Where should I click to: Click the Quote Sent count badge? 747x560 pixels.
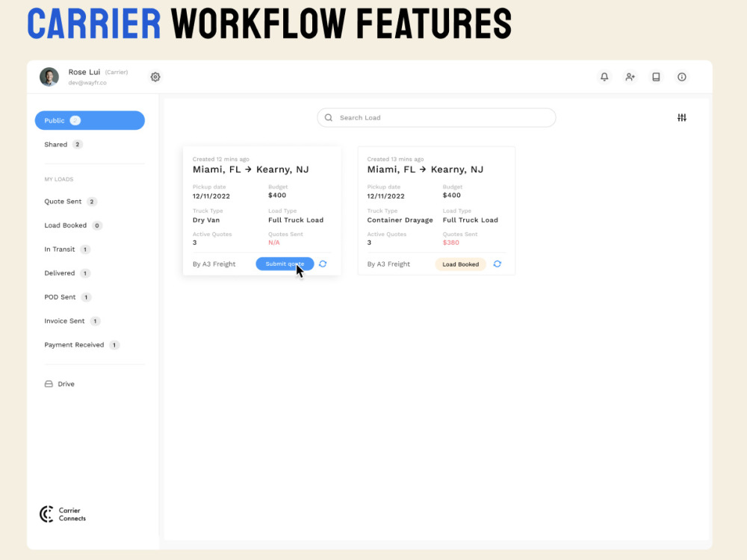92,202
